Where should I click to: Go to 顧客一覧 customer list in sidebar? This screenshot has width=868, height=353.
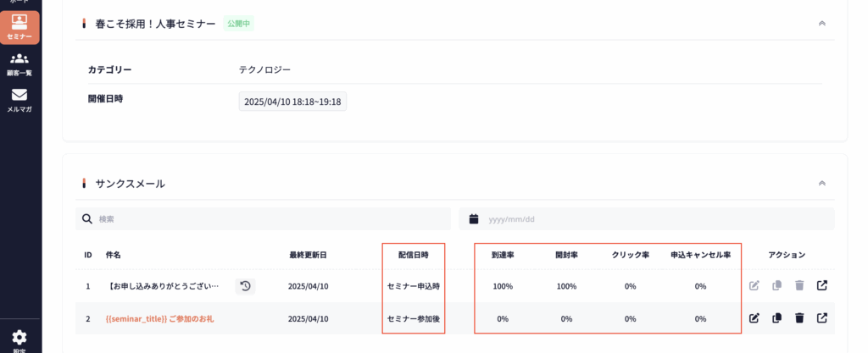19,63
